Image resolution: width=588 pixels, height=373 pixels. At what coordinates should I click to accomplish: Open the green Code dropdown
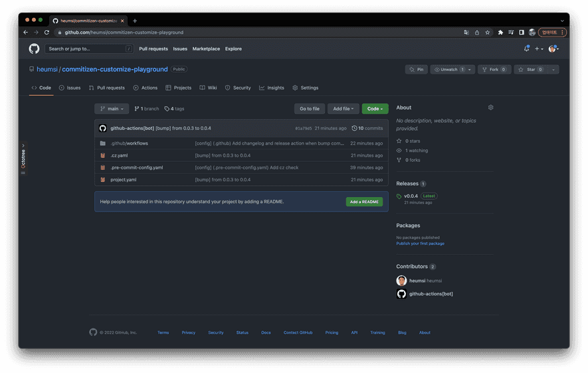click(375, 108)
